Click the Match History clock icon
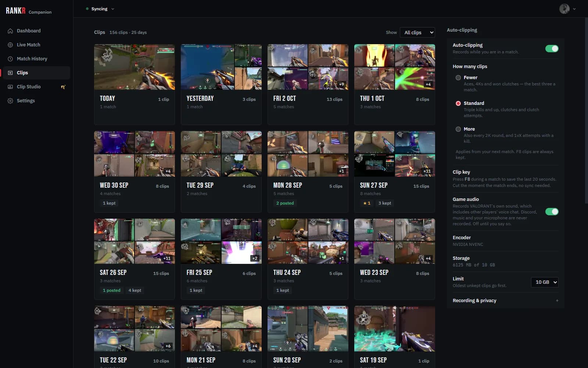This screenshot has width=588, height=368. [x=10, y=59]
